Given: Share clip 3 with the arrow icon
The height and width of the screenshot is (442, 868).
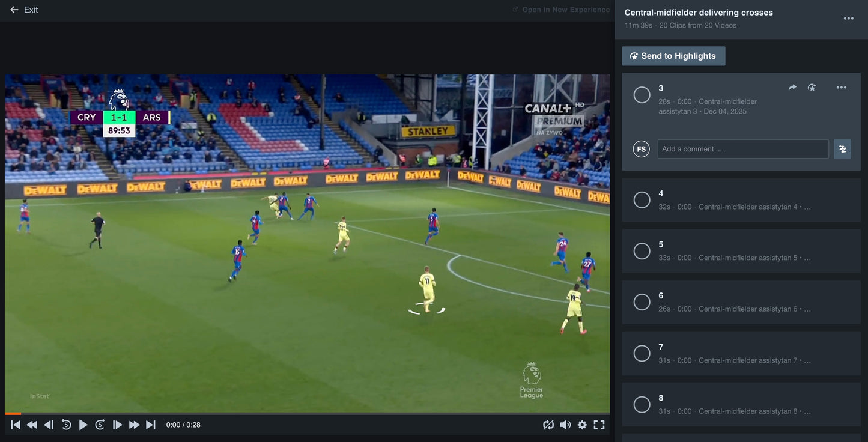Looking at the screenshot, I should coord(792,88).
